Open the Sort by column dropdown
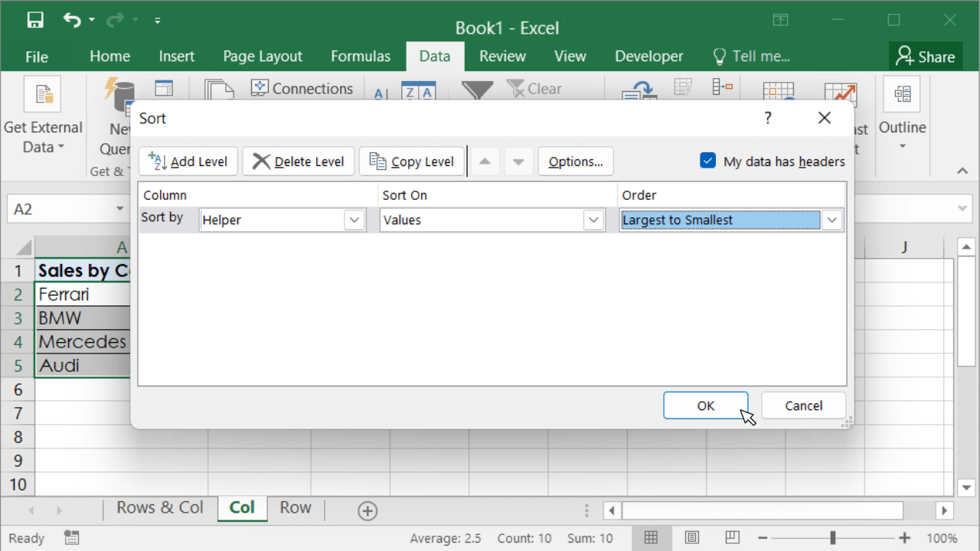This screenshot has width=980, height=551. click(354, 220)
